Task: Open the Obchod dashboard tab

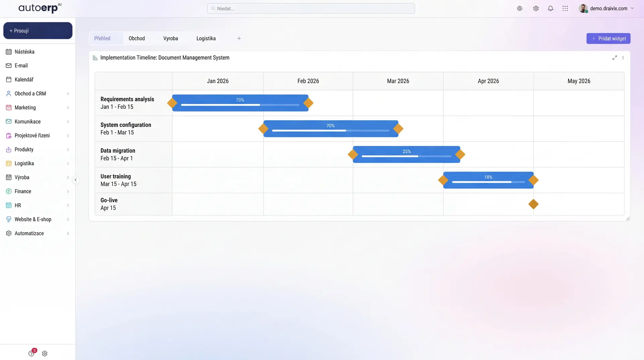Action: 137,38
